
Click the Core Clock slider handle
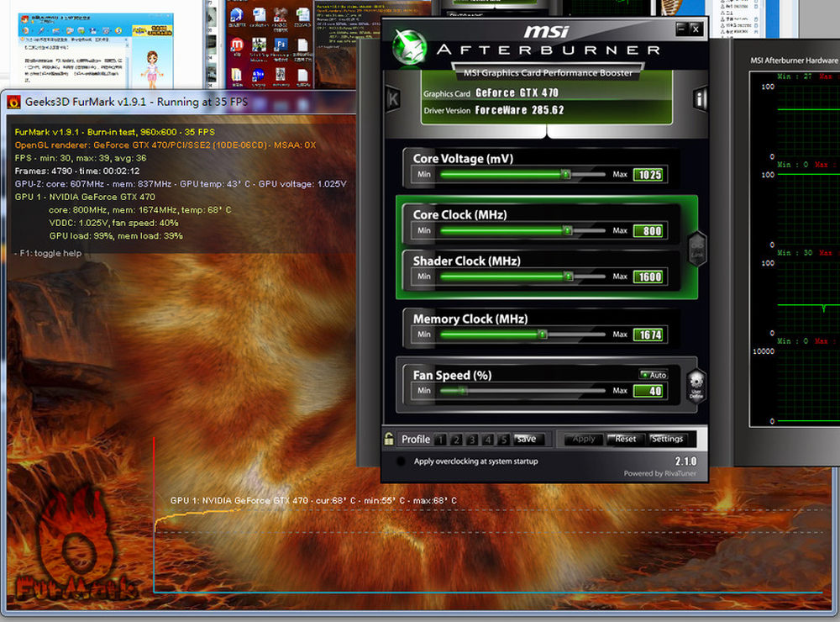click(567, 230)
